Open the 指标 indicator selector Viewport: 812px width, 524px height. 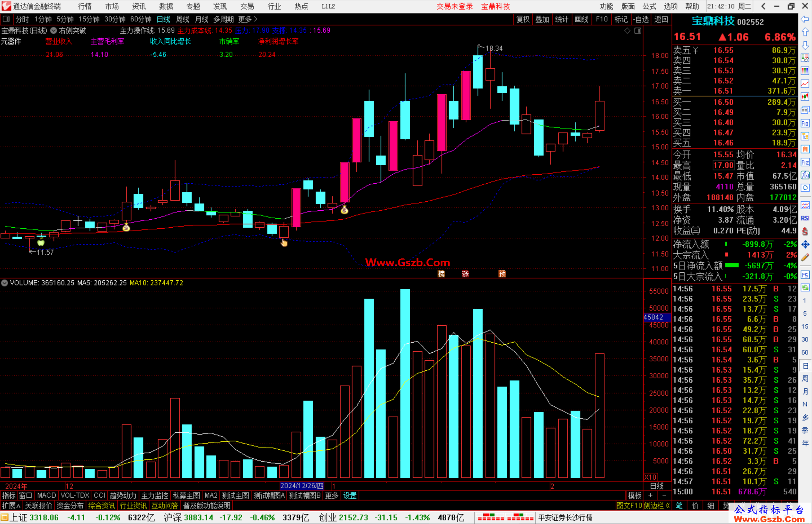click(x=9, y=496)
